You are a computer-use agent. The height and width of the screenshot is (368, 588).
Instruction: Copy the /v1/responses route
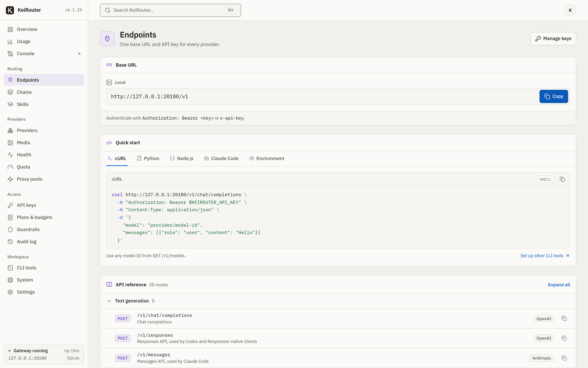(564, 338)
